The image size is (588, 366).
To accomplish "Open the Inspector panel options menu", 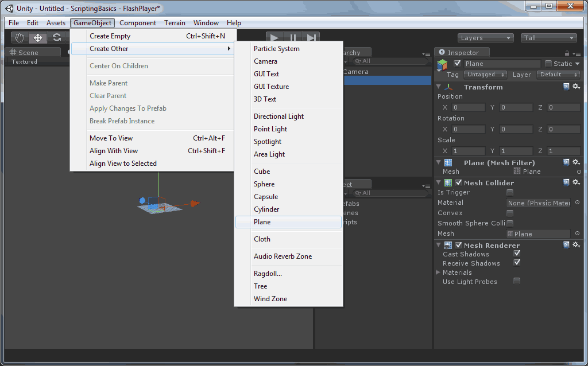I will pyautogui.click(x=577, y=53).
